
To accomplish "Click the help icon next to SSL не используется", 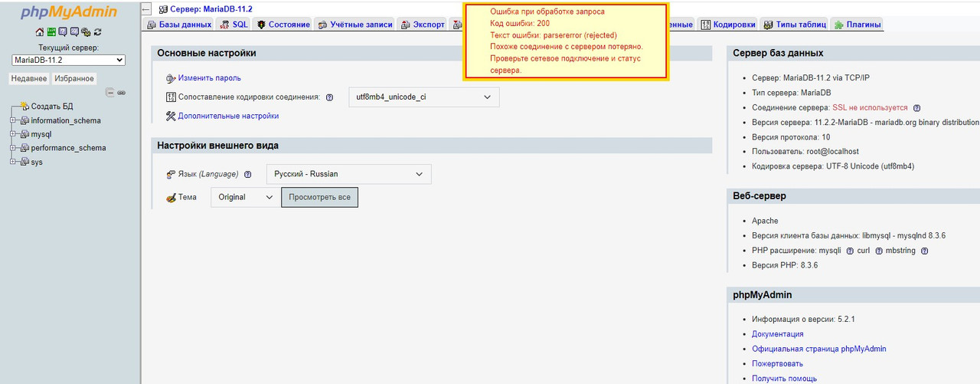I will point(916,108).
